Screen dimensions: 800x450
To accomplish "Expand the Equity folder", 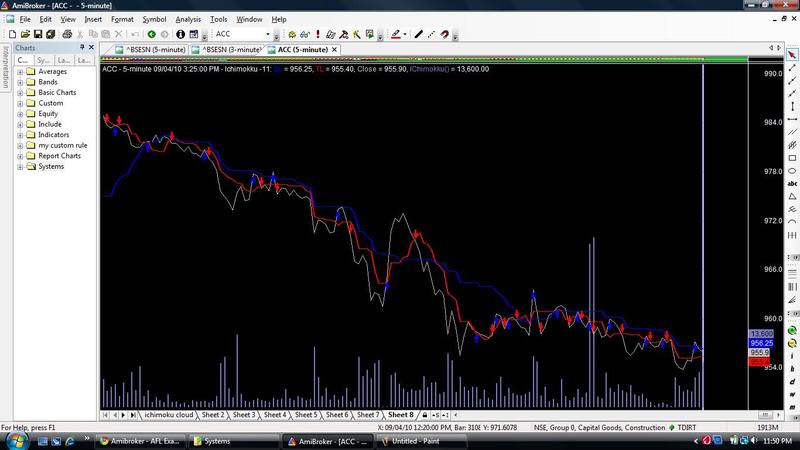I will click(20, 114).
